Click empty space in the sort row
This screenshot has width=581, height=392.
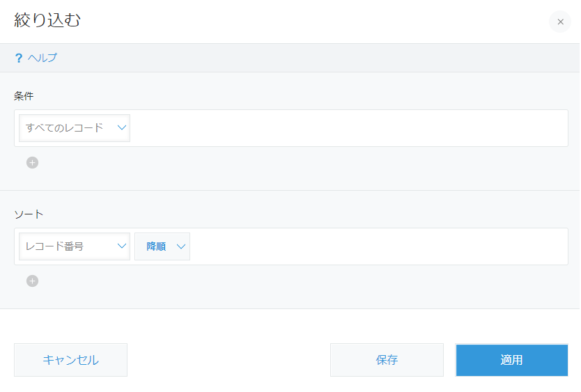click(376, 246)
